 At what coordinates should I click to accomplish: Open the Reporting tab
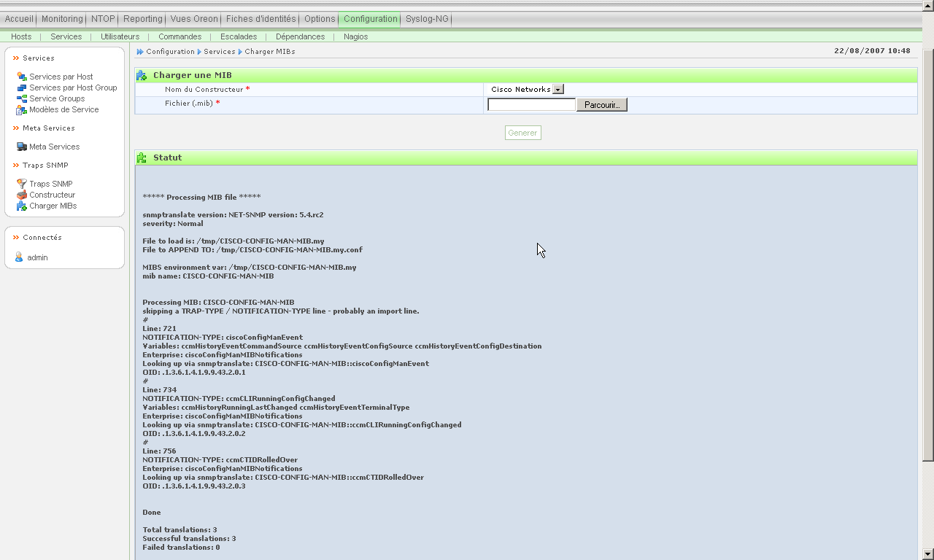coord(142,19)
